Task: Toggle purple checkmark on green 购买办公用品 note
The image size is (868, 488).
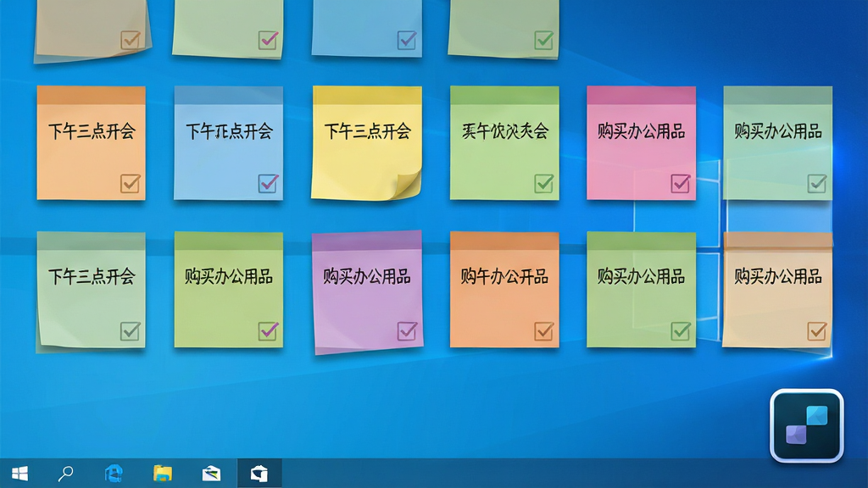Action: [268, 331]
